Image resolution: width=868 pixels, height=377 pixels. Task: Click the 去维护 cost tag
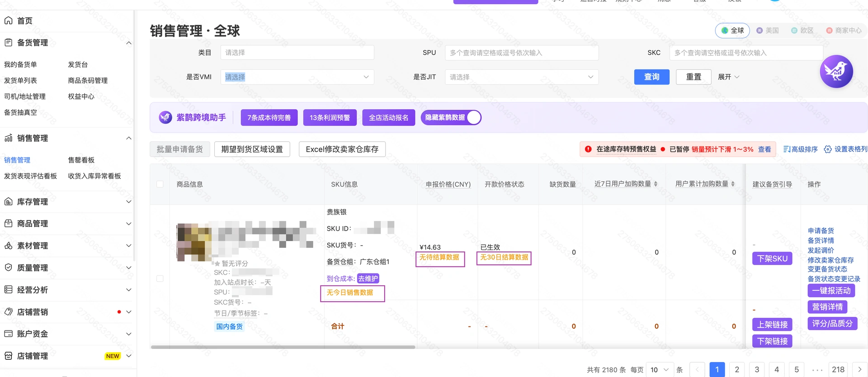click(368, 279)
